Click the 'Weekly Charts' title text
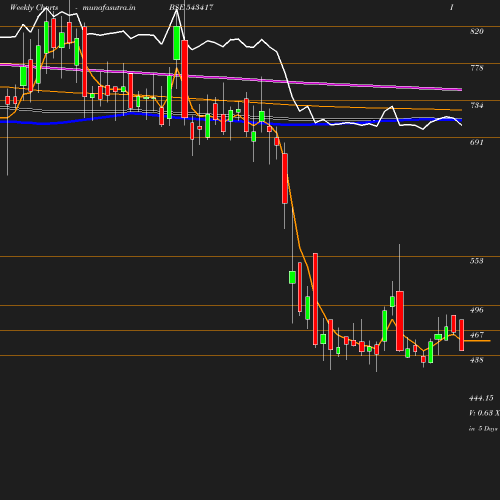This screenshot has width=500, height=500. pyautogui.click(x=34, y=7)
